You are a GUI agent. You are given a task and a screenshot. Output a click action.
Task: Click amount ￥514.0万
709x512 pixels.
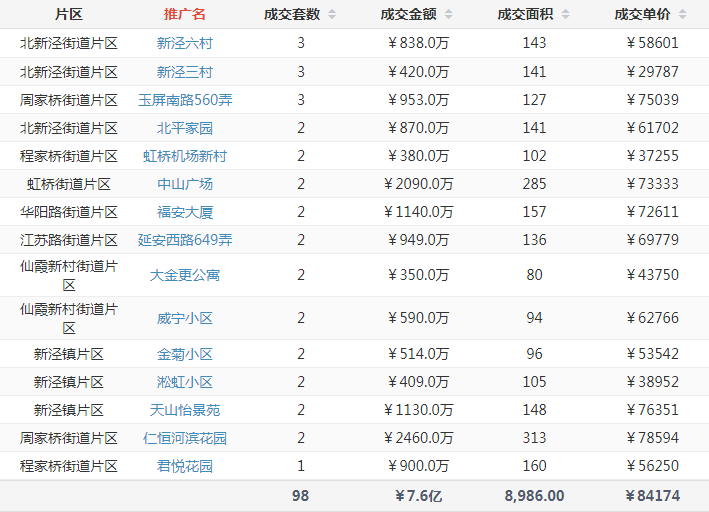coord(418,354)
